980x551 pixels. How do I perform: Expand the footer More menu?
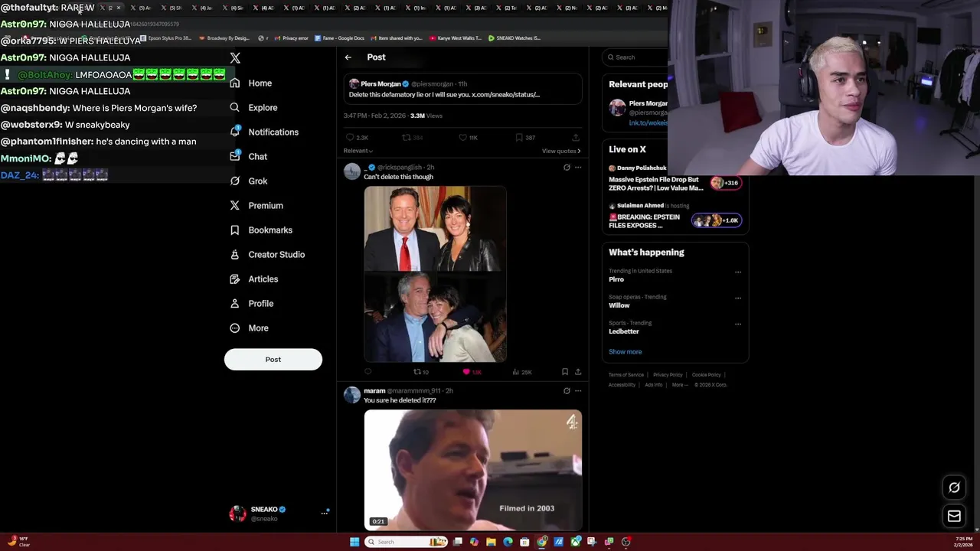pyautogui.click(x=679, y=385)
